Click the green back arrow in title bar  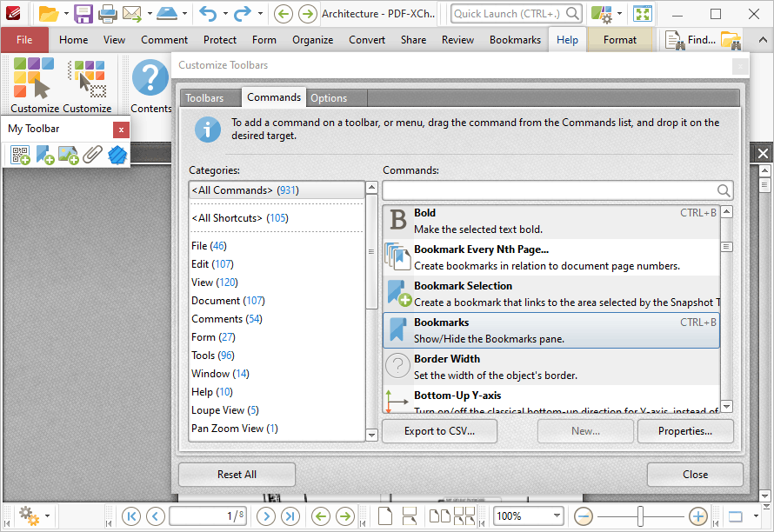(x=284, y=14)
